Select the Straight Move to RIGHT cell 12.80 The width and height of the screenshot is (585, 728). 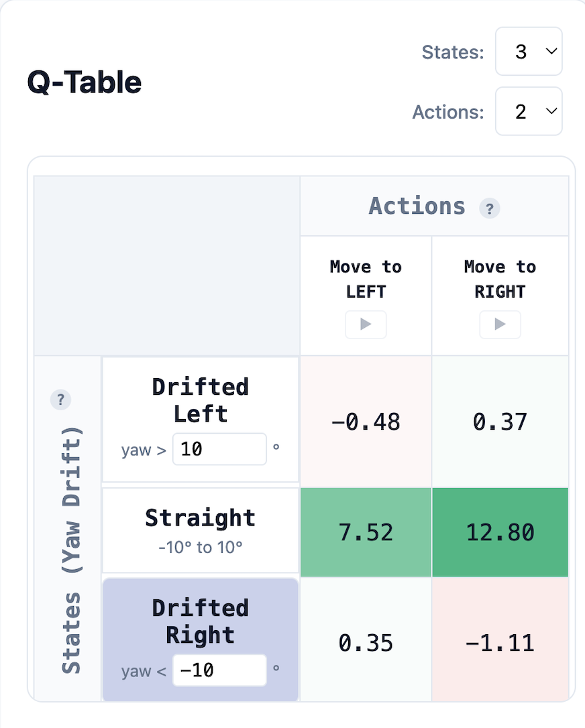pyautogui.click(x=500, y=532)
